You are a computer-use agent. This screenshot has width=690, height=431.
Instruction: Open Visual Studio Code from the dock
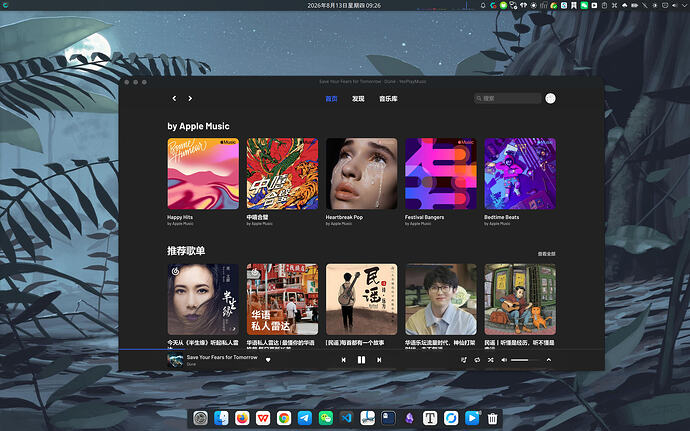(x=346, y=418)
